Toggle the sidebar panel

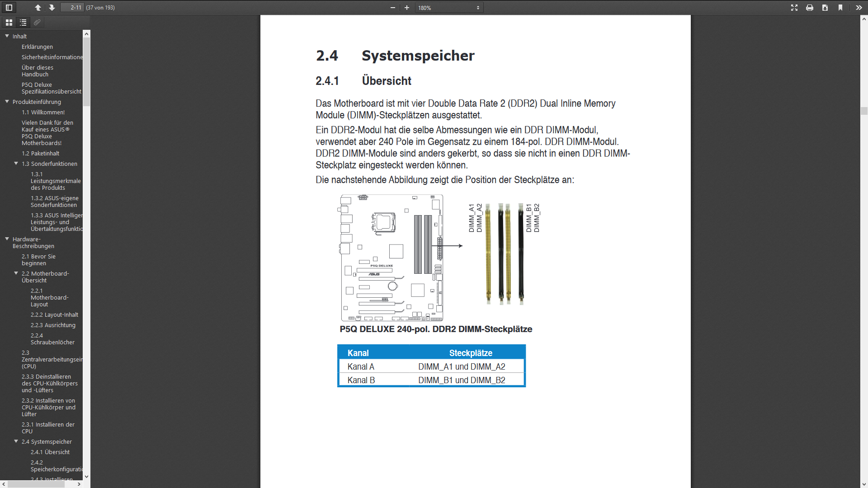[x=9, y=8]
